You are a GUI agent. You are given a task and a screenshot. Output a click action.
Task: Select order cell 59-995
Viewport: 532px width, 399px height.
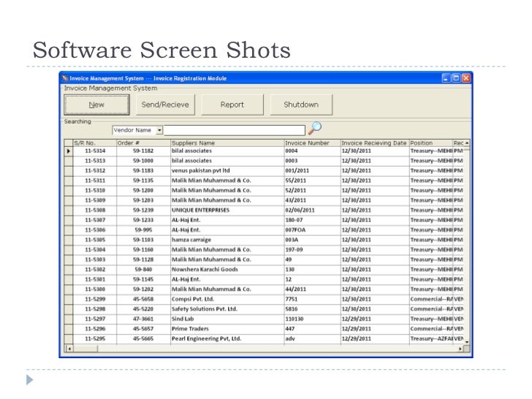pos(143,230)
